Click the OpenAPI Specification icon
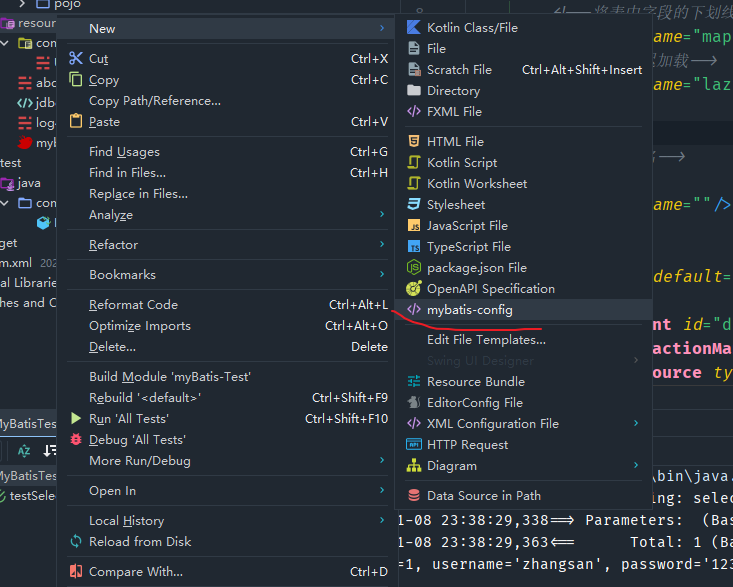The height and width of the screenshot is (587, 733). point(414,288)
